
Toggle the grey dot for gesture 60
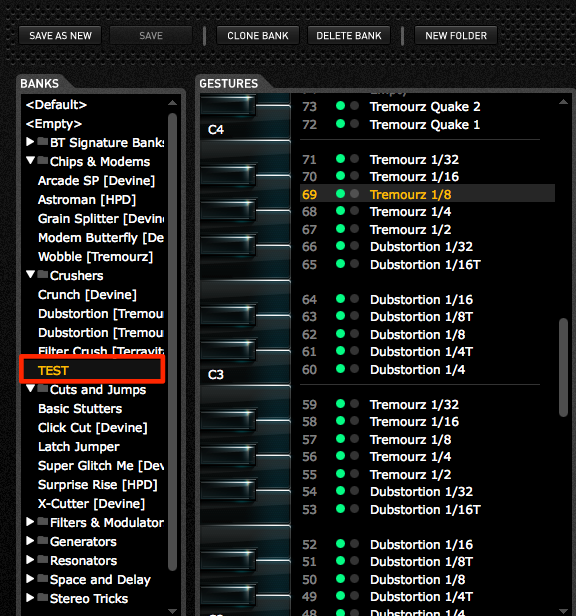(354, 369)
